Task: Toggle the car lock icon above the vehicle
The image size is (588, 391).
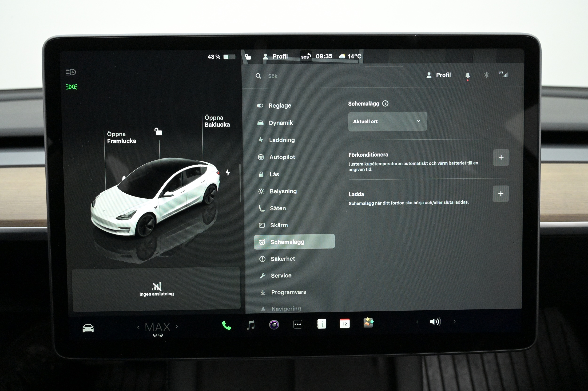Action: pos(158,131)
